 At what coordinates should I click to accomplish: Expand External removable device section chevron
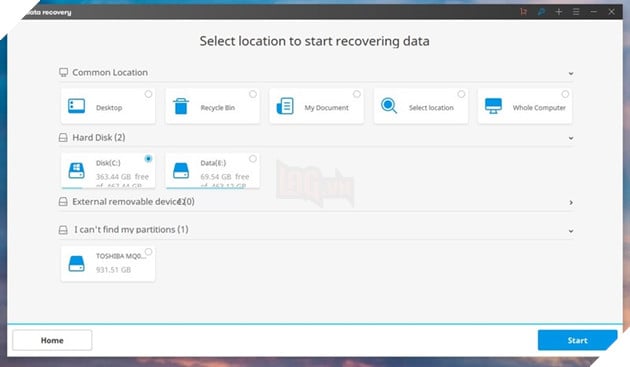point(571,202)
